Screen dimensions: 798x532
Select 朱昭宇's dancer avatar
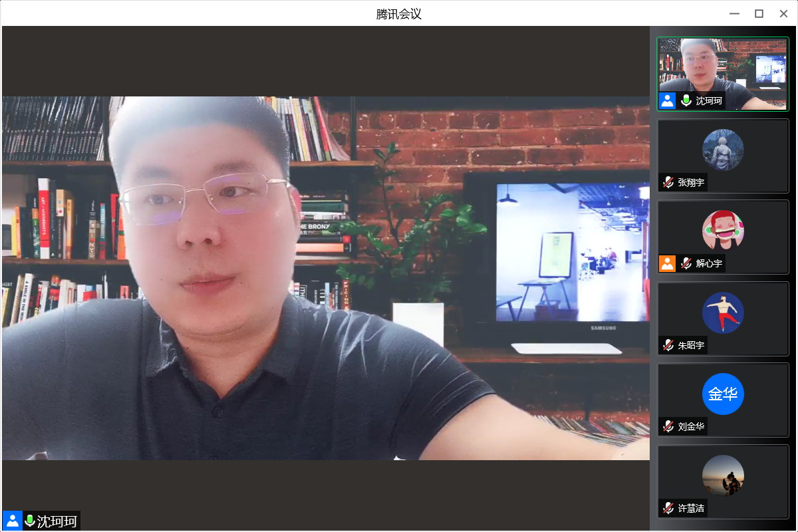tap(723, 313)
